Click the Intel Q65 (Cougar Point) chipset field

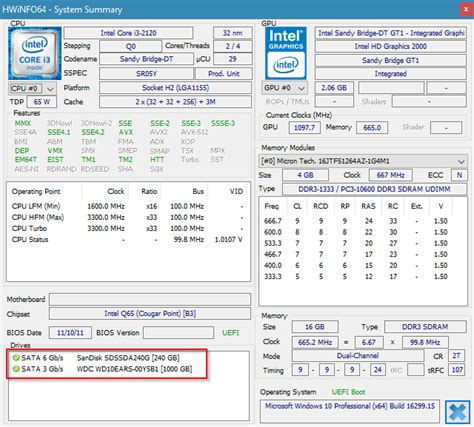[x=150, y=314]
